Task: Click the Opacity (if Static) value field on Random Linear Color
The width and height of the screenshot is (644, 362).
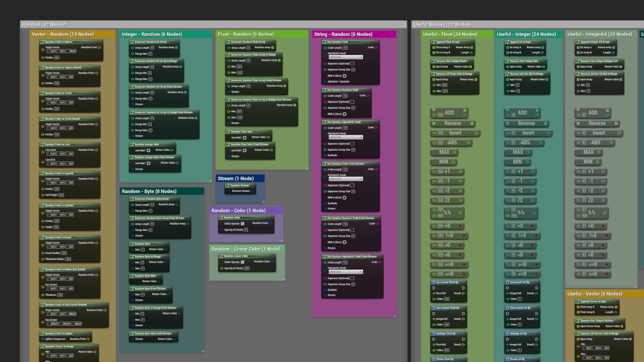Action: tap(247, 268)
